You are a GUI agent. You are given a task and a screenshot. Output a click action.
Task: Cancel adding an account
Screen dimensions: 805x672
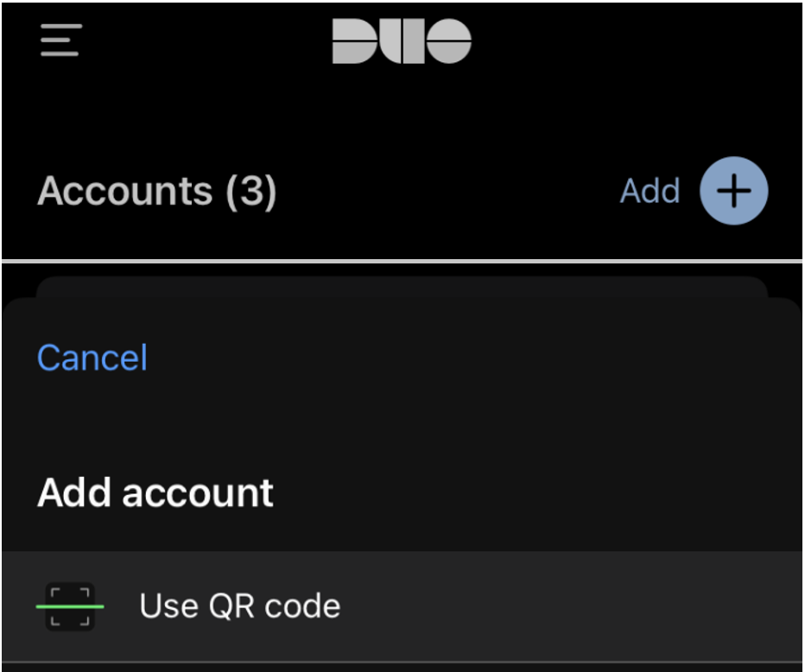(92, 358)
